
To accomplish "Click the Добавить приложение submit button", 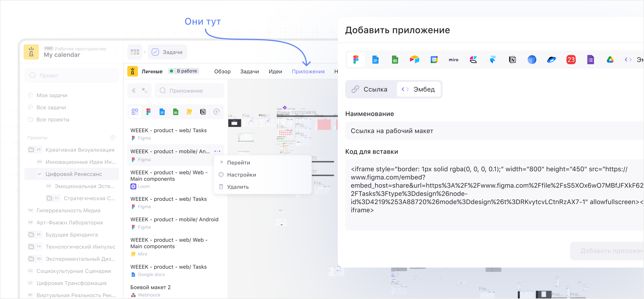I will tap(607, 251).
